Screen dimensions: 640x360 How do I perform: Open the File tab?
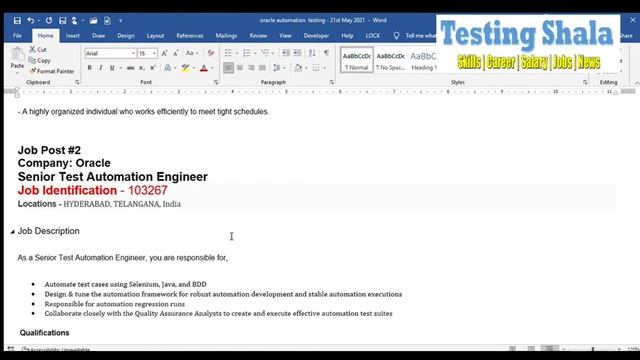pyautogui.click(x=17, y=36)
